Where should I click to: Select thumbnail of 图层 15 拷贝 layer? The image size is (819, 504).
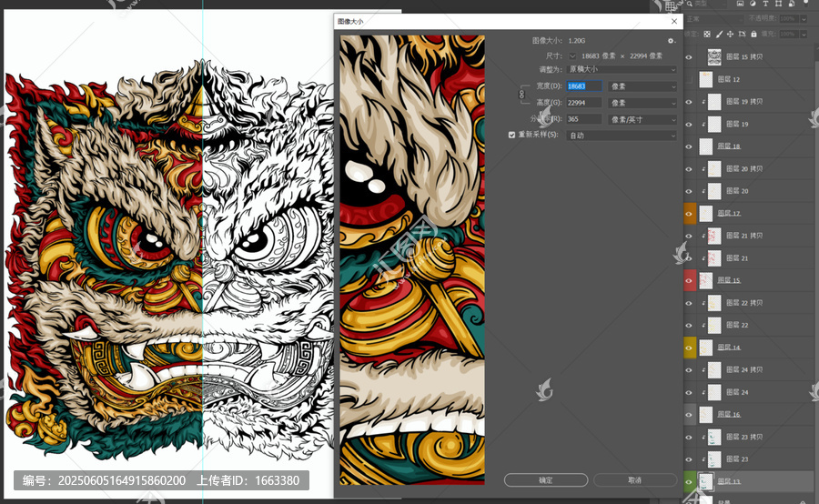click(x=714, y=57)
